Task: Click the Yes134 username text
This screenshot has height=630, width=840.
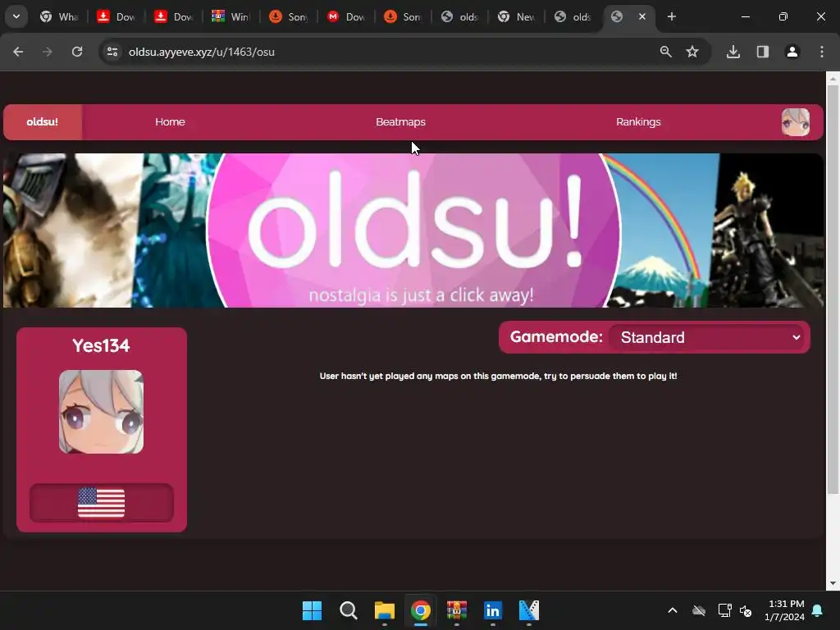Action: (101, 346)
